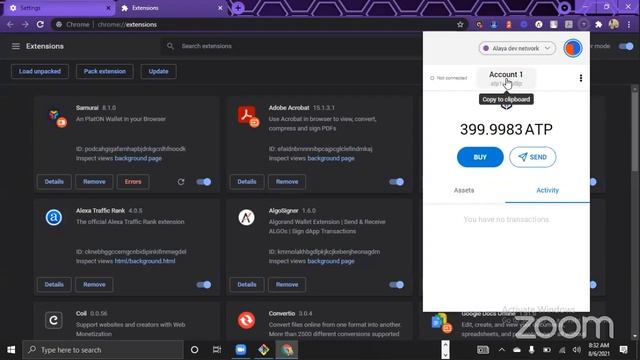The image size is (640, 360).
Task: Open Samurai extension Details
Action: 54,182
